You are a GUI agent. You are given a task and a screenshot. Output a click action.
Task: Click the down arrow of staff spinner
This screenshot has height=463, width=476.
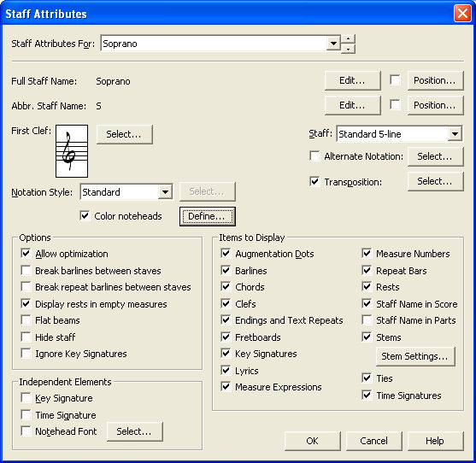pos(348,49)
